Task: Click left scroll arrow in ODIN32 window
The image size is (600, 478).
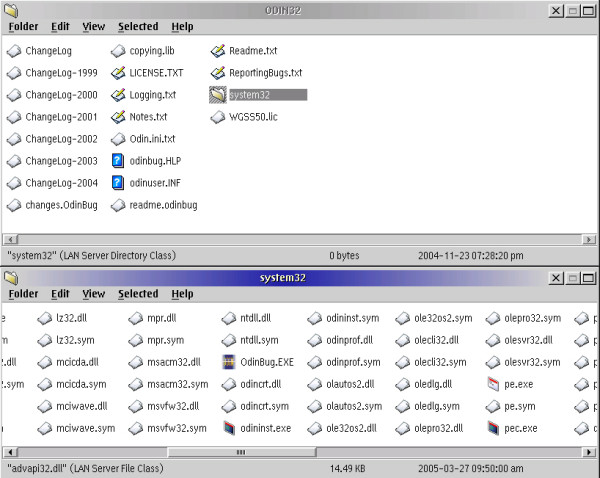Action: [x=9, y=239]
